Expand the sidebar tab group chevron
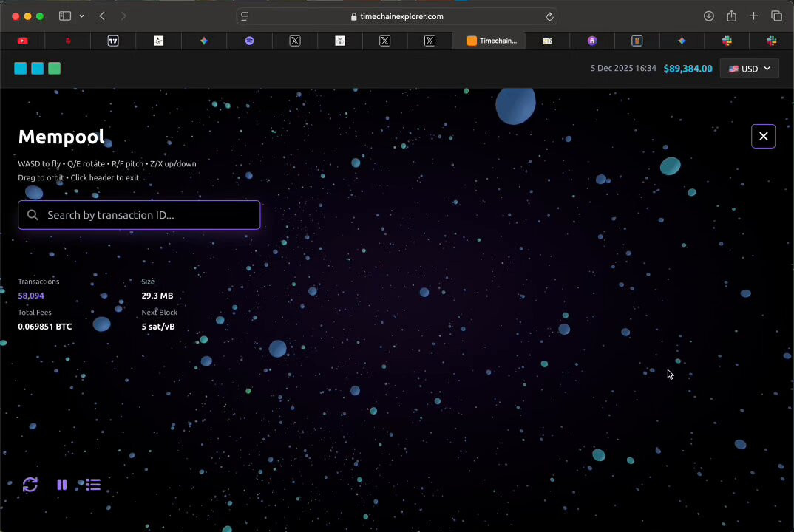 pos(81,16)
